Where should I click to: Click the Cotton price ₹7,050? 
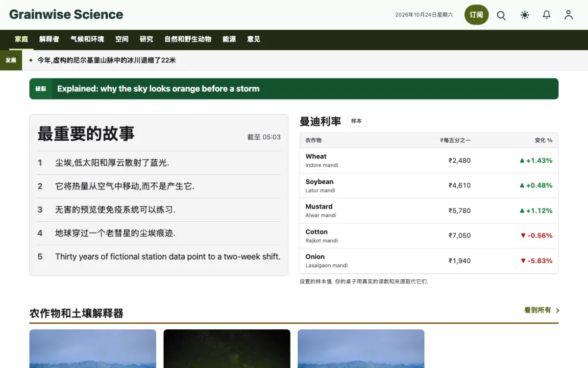click(x=460, y=236)
